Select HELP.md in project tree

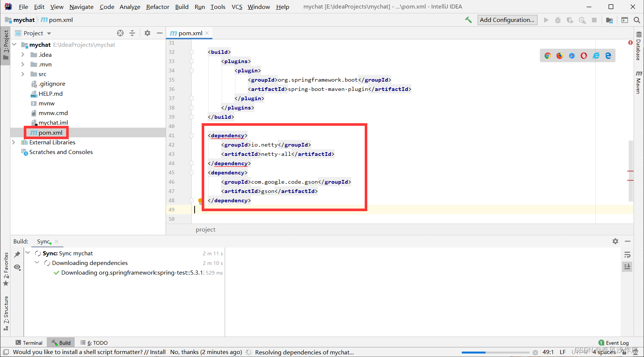(47, 94)
